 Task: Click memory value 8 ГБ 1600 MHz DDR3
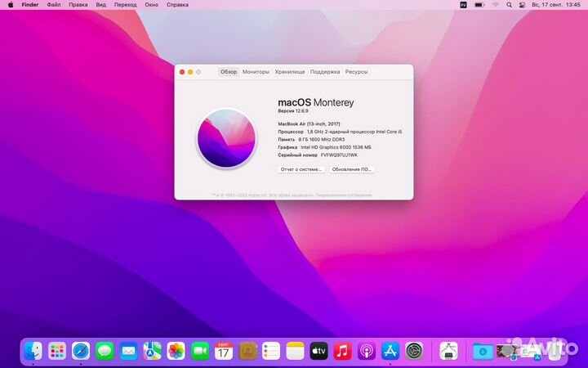point(322,140)
